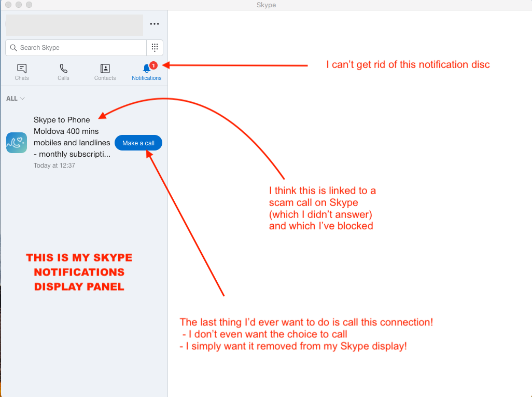Image resolution: width=532 pixels, height=397 pixels.
Task: Switch to the Contacts tab
Action: pos(105,72)
